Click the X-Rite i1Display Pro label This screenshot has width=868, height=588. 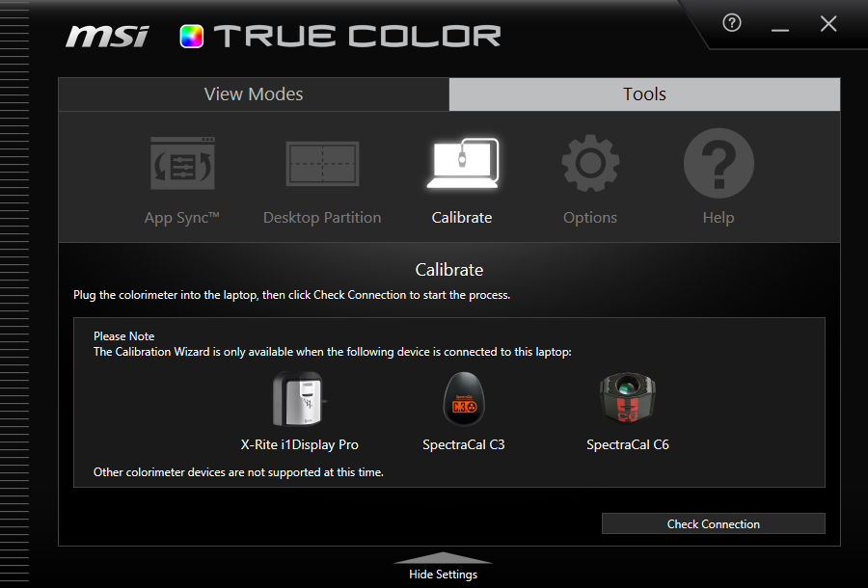click(x=300, y=444)
